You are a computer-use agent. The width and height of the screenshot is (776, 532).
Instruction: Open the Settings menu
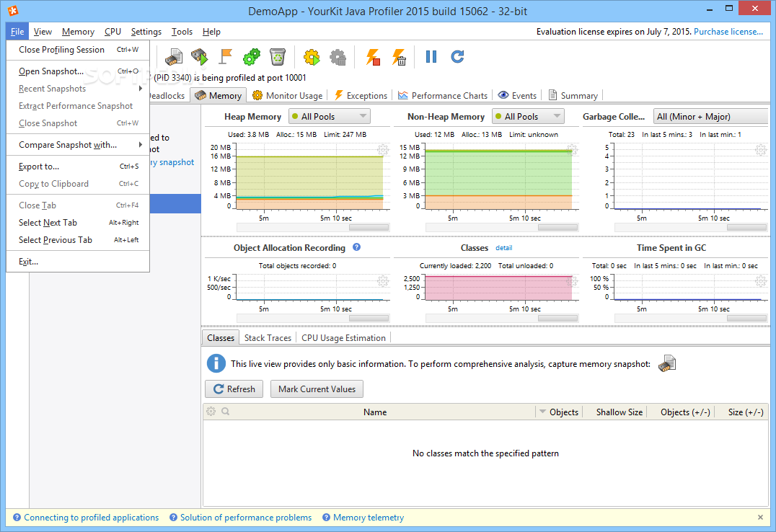146,32
